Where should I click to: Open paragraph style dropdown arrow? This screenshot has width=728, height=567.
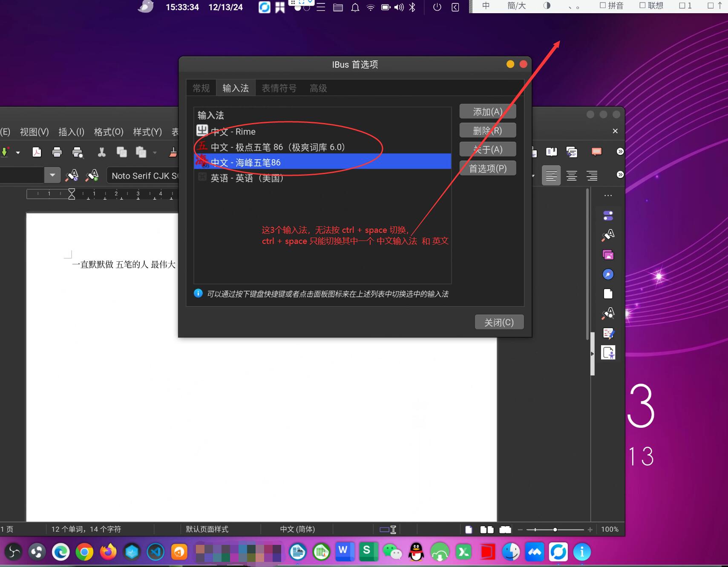(52, 175)
